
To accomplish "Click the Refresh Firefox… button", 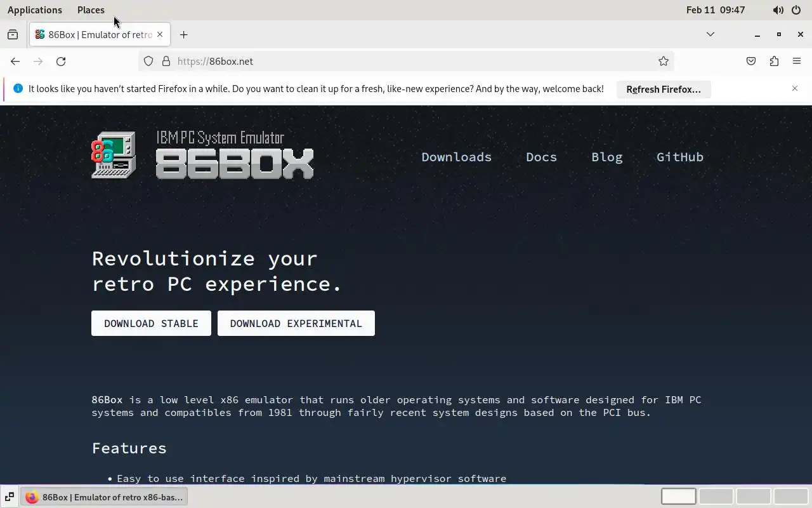I will click(x=664, y=90).
